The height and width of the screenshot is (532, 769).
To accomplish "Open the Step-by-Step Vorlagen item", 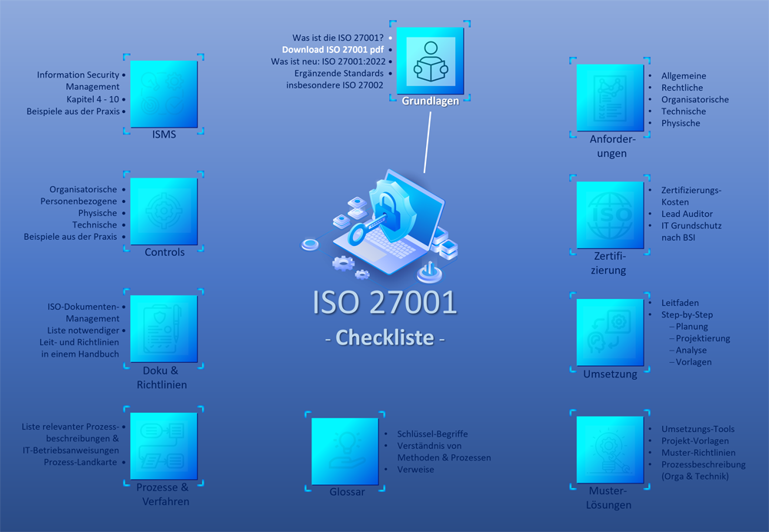I will tap(693, 361).
